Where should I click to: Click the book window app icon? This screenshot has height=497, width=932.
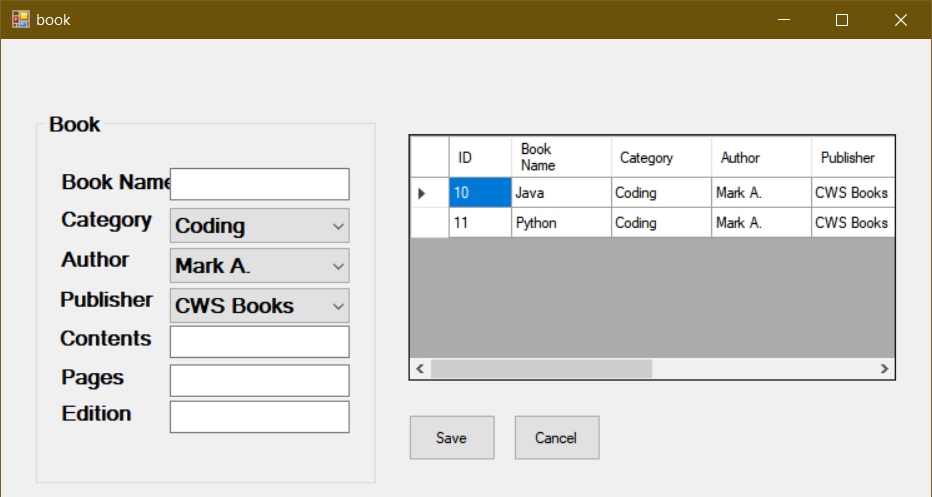21,20
